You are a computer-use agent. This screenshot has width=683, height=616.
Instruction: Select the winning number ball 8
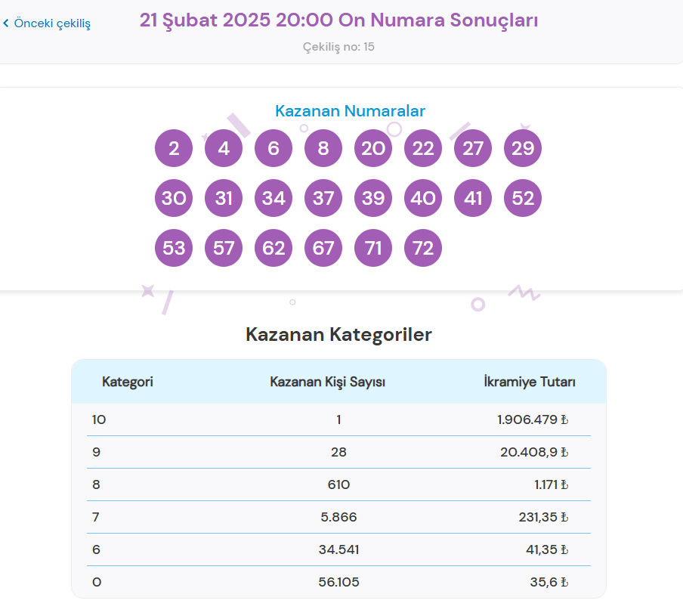[323, 148]
